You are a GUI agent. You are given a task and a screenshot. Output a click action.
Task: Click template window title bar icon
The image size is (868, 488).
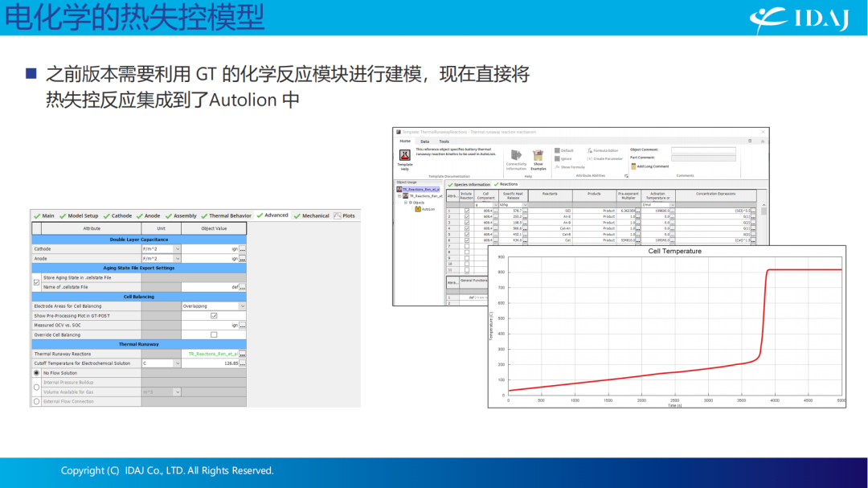(x=398, y=132)
